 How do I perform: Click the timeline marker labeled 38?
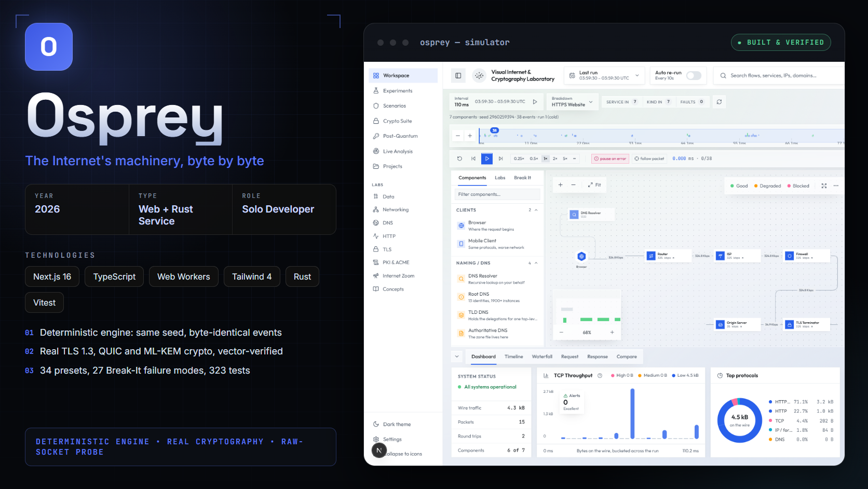tap(494, 130)
